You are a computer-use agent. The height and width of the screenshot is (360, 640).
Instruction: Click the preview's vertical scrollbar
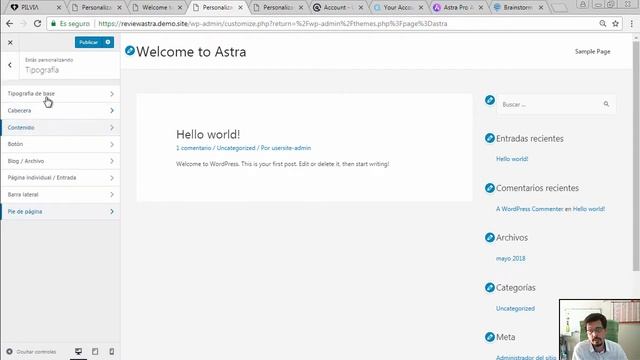coord(636,155)
